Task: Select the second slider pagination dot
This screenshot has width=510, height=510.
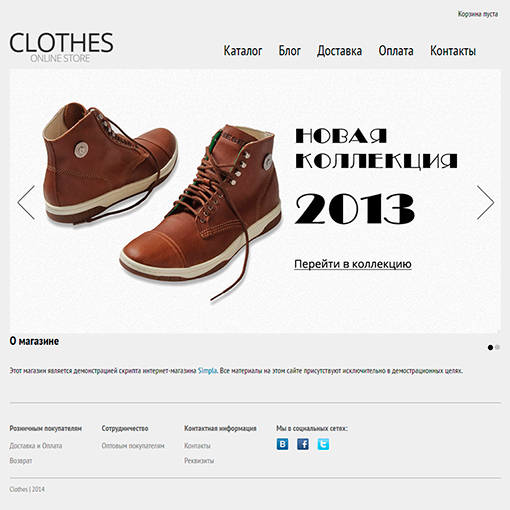Action: pos(497,347)
